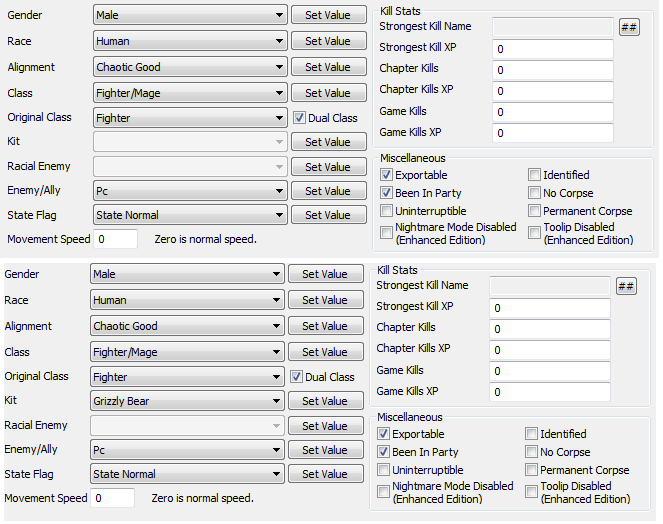The image size is (663, 524).
Task: Click Set Value beside Class in lower panel
Action: (325, 352)
